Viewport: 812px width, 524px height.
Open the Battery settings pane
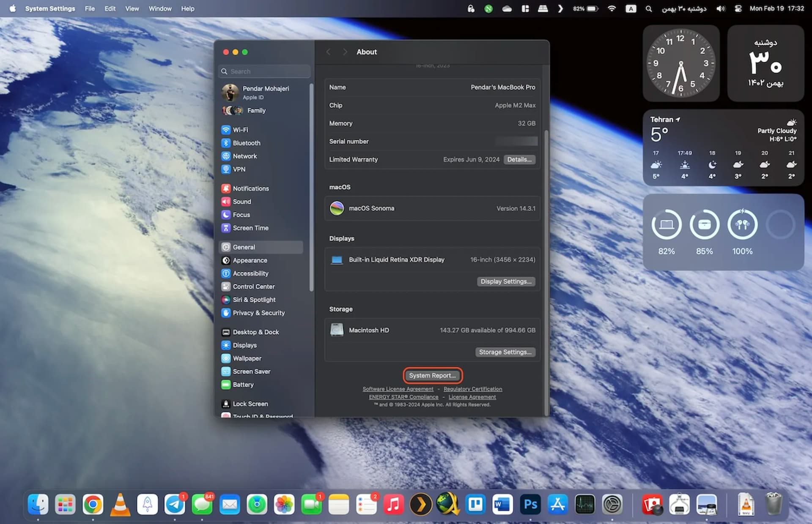click(243, 385)
